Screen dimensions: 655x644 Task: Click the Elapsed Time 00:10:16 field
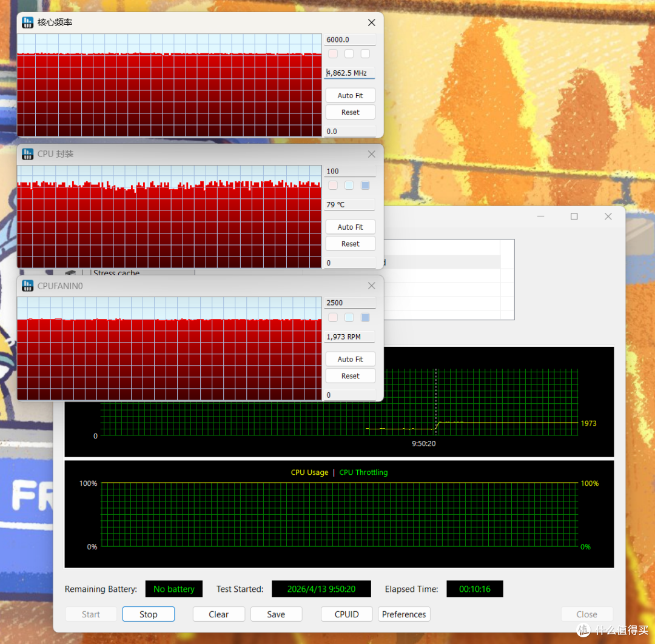(474, 589)
